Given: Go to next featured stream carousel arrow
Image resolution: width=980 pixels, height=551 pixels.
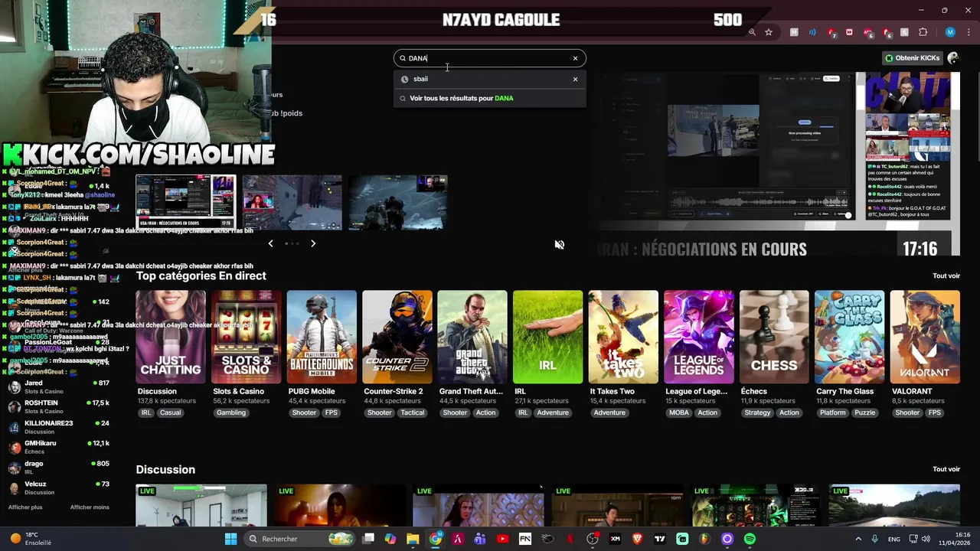Looking at the screenshot, I should pos(313,243).
